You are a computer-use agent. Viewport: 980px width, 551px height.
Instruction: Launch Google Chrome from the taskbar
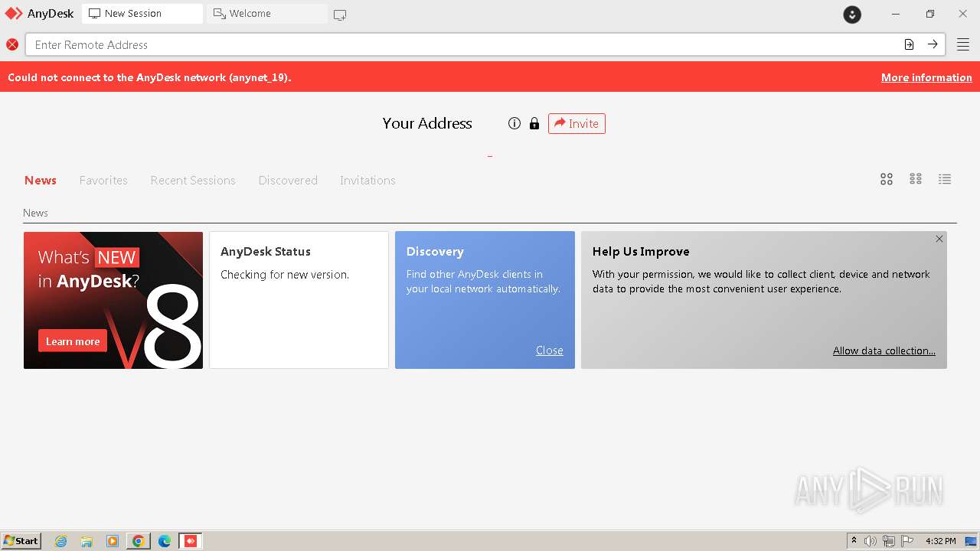139,541
